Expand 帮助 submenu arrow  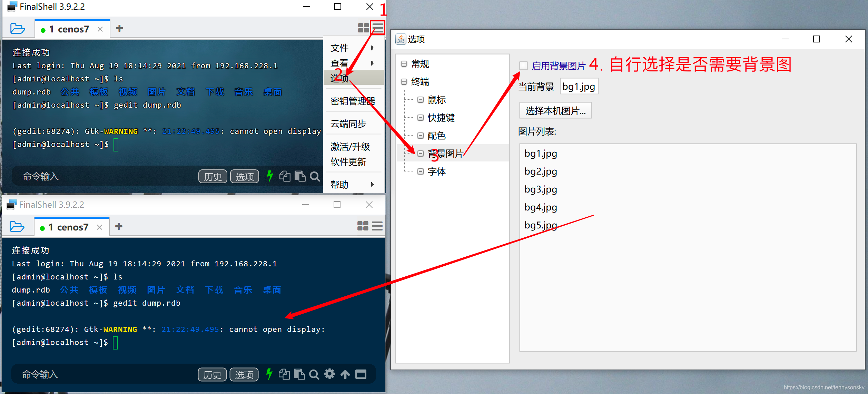373,185
